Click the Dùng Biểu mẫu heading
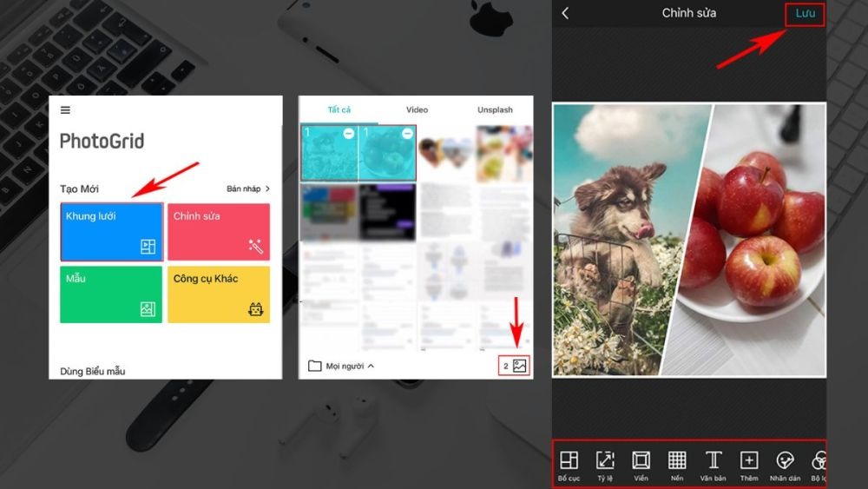Screen dimensions: 868x489 point(93,371)
